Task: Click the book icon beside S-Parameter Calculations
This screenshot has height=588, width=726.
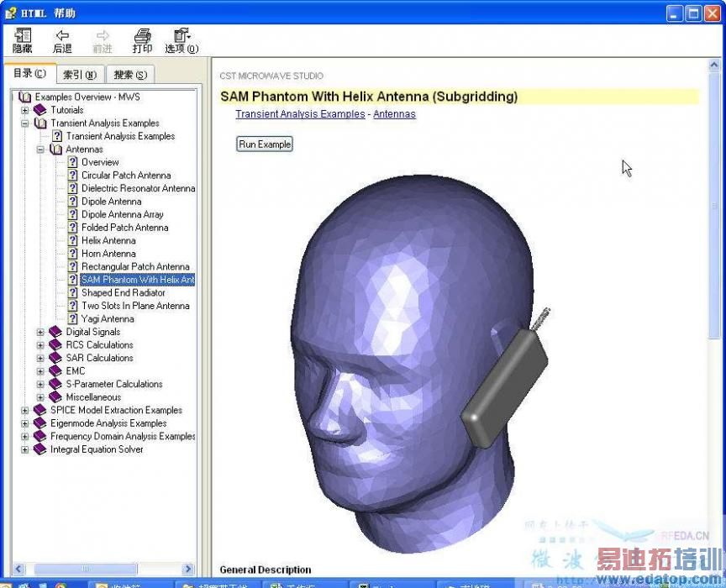Action: pyautogui.click(x=55, y=384)
